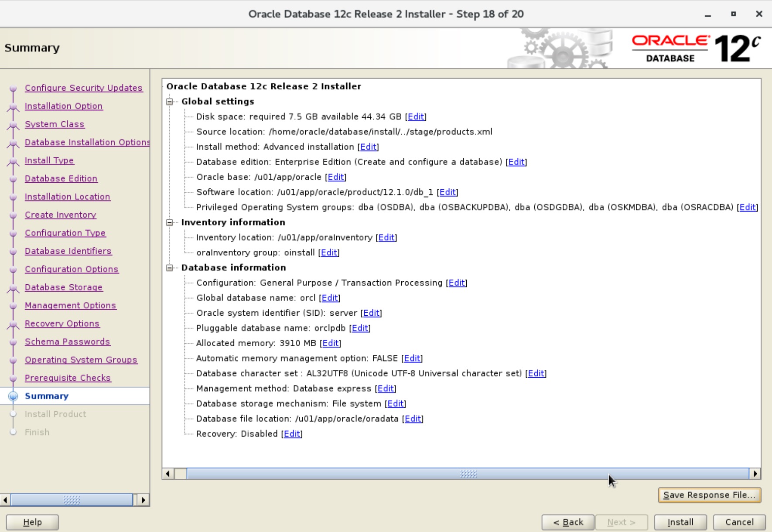Open the Create Inventory step
This screenshot has width=772, height=532.
[x=61, y=215]
